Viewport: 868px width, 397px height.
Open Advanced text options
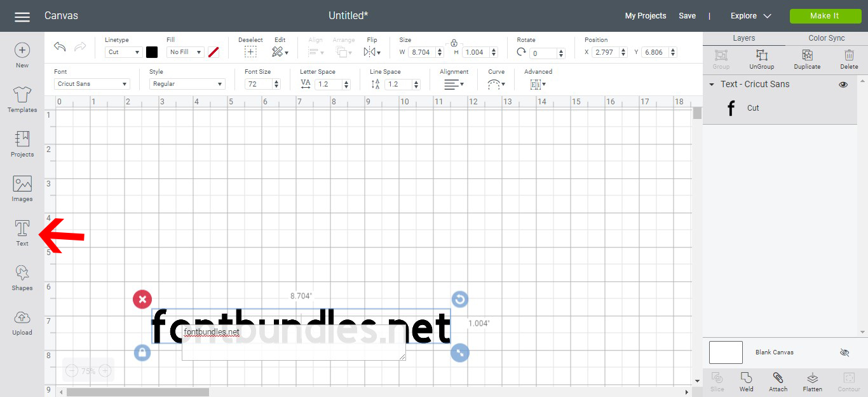(538, 84)
